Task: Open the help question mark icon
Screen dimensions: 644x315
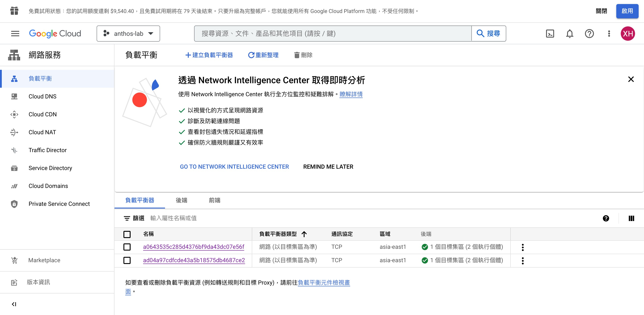Action: [x=589, y=34]
